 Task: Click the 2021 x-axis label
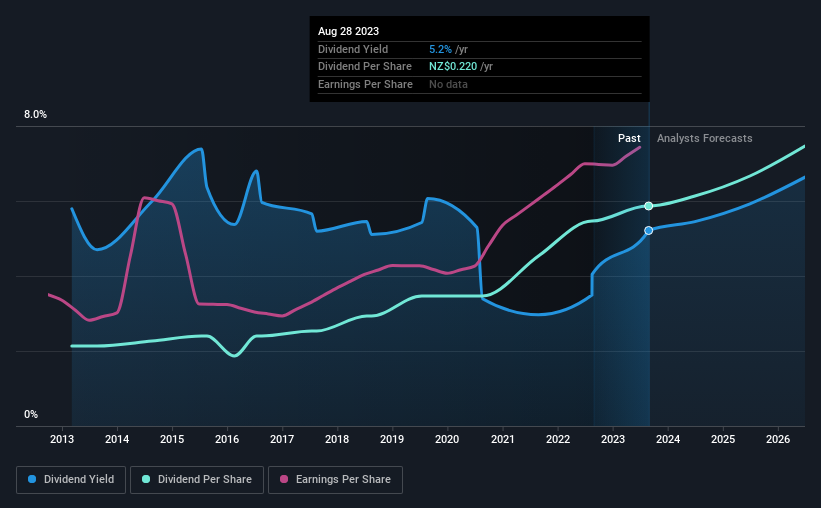(503, 439)
